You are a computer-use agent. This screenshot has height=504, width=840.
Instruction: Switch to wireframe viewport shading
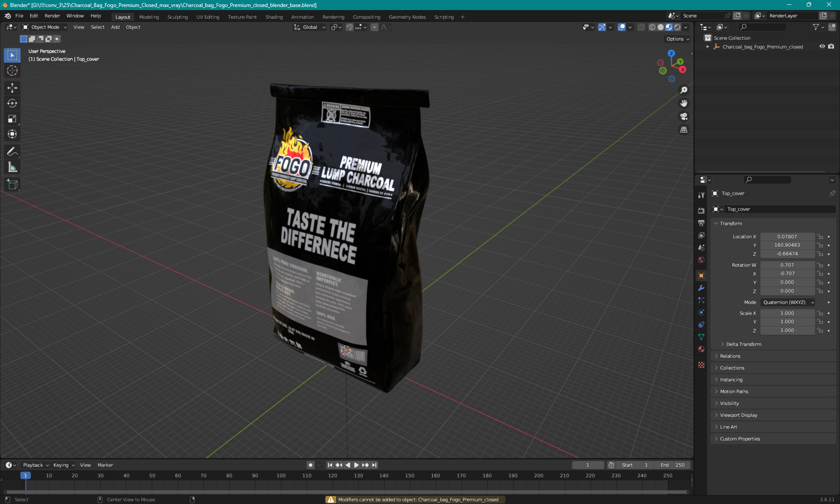pos(652,27)
